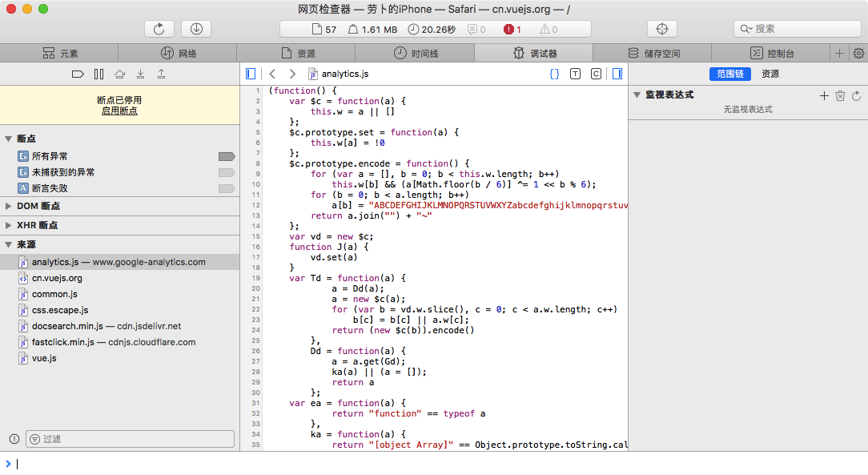Toggle the All Exceptions breakpoint

227,157
